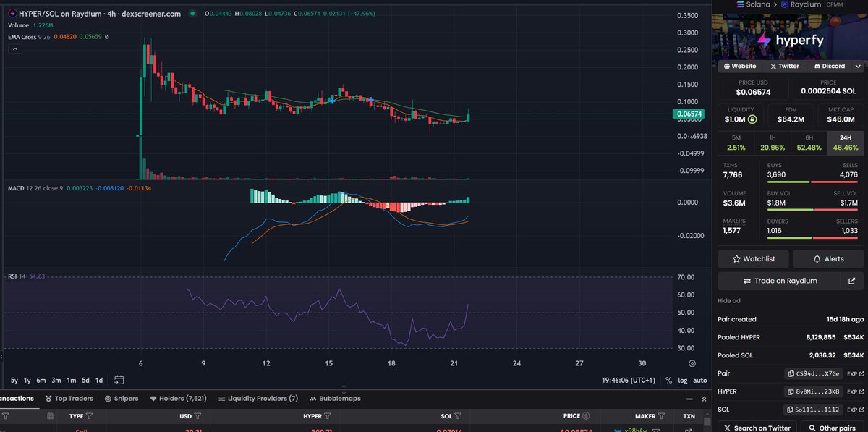The width and height of the screenshot is (868, 432).
Task: Select the 24H price change period
Action: pos(846,143)
